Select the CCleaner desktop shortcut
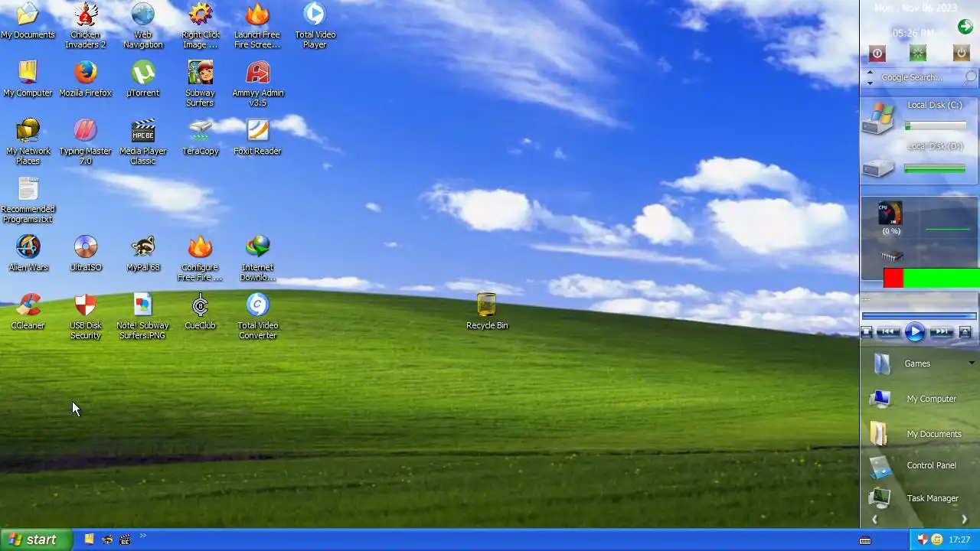 28,311
